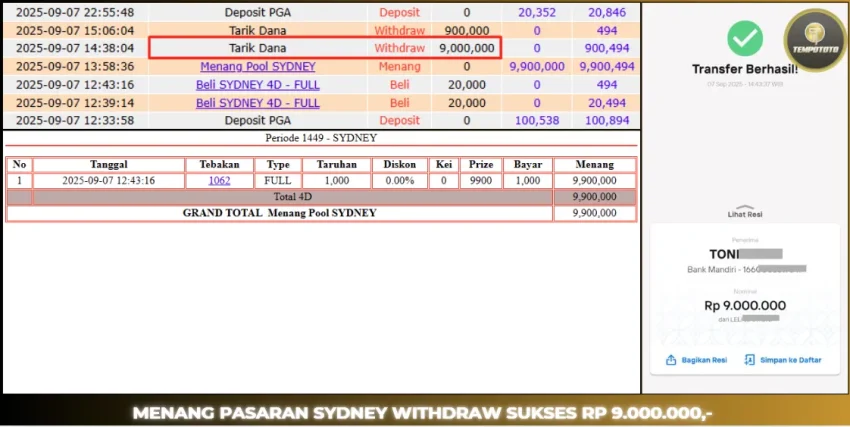The height and width of the screenshot is (427, 850).
Task: Click the Tebakan column header
Action: (x=219, y=165)
